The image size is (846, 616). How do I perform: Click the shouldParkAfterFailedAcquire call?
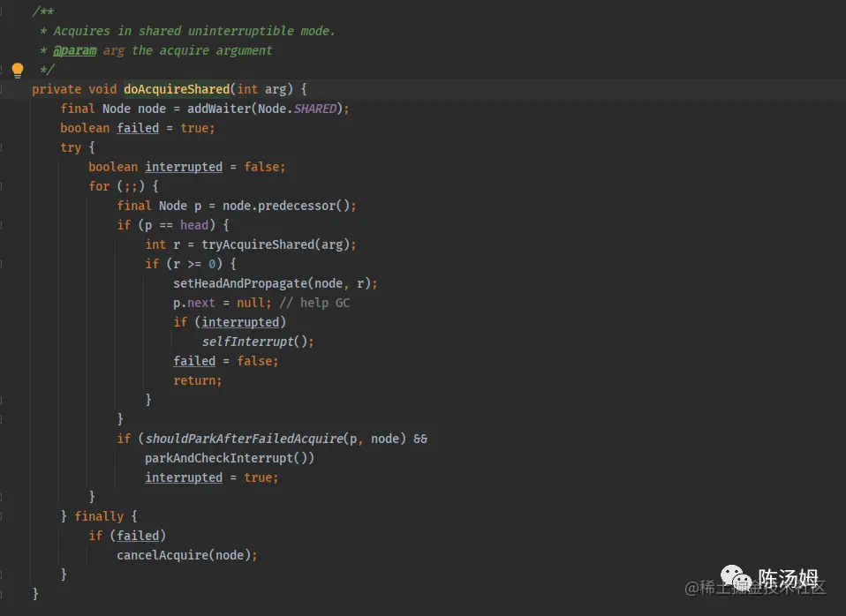243,439
